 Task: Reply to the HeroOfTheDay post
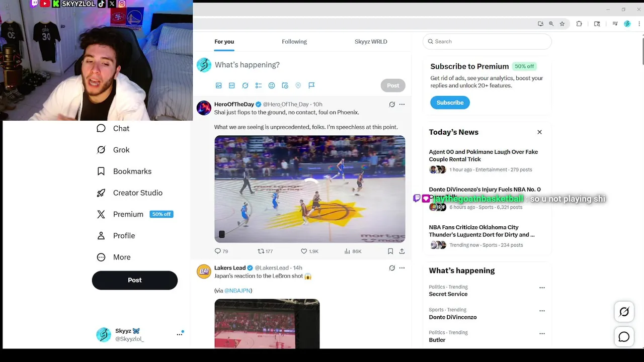221,251
